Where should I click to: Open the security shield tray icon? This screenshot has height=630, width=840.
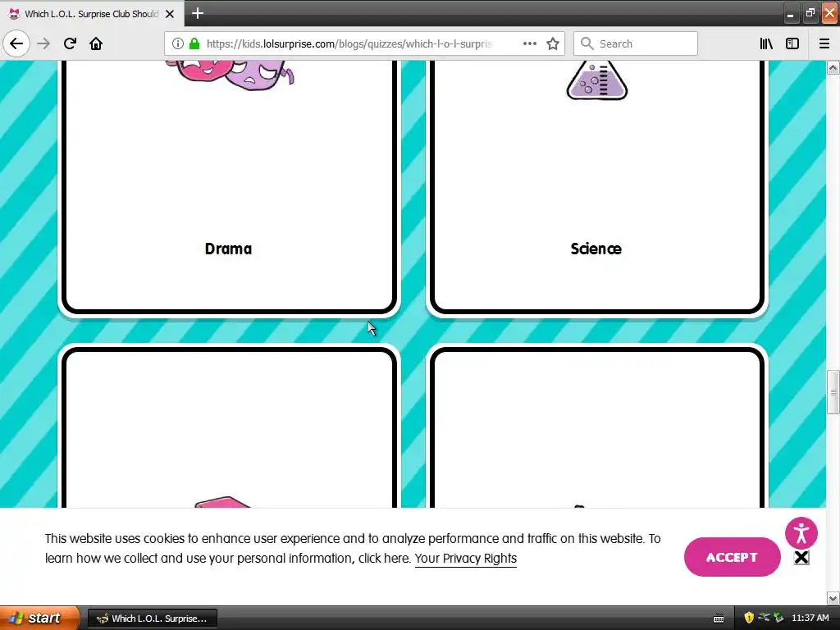(749, 619)
